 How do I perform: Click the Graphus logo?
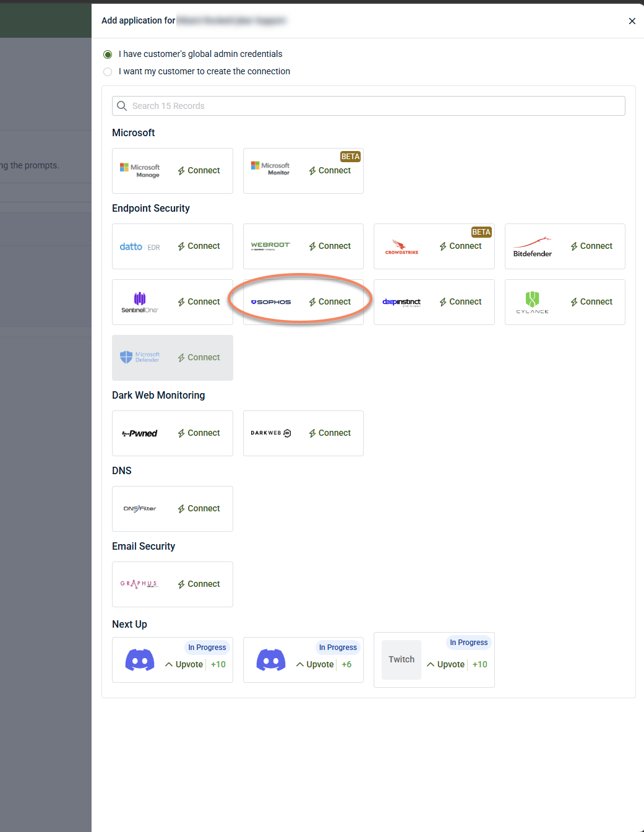click(140, 584)
